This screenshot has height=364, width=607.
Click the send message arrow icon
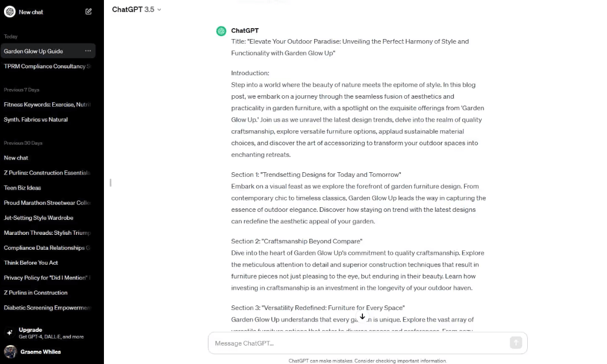516,342
